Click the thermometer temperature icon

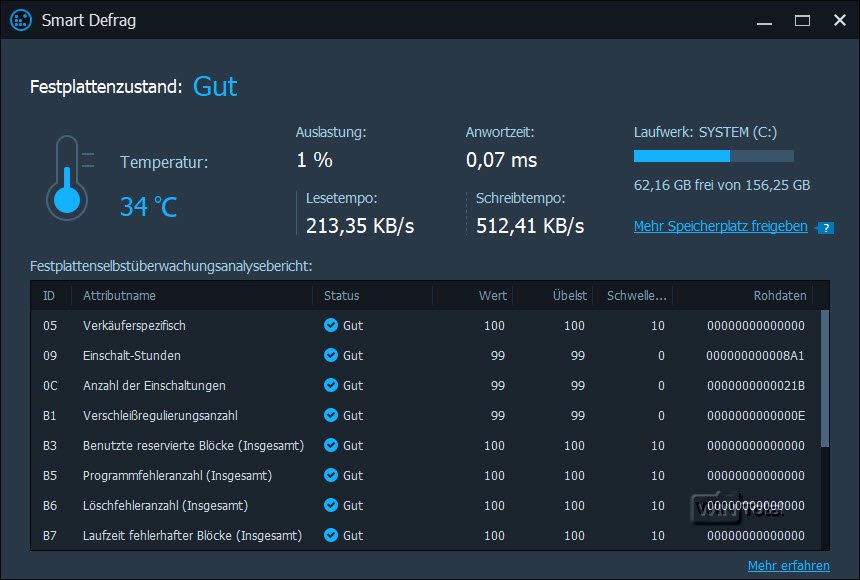click(x=67, y=178)
